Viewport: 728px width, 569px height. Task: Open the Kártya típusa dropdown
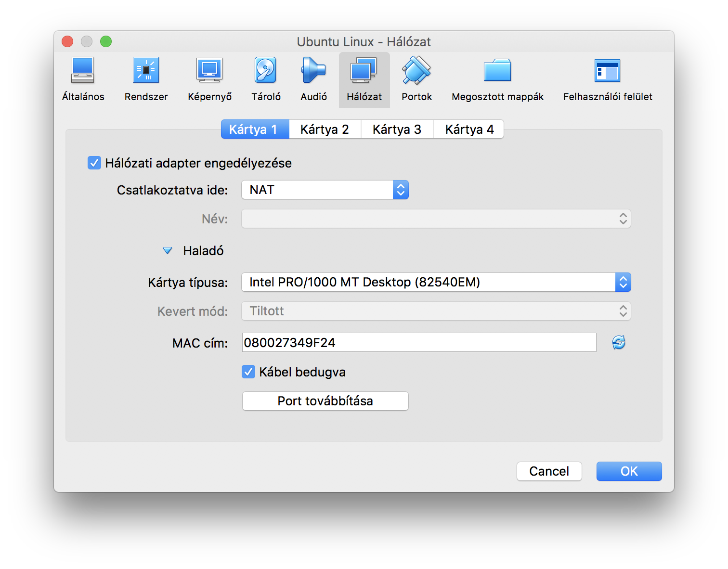pos(436,282)
